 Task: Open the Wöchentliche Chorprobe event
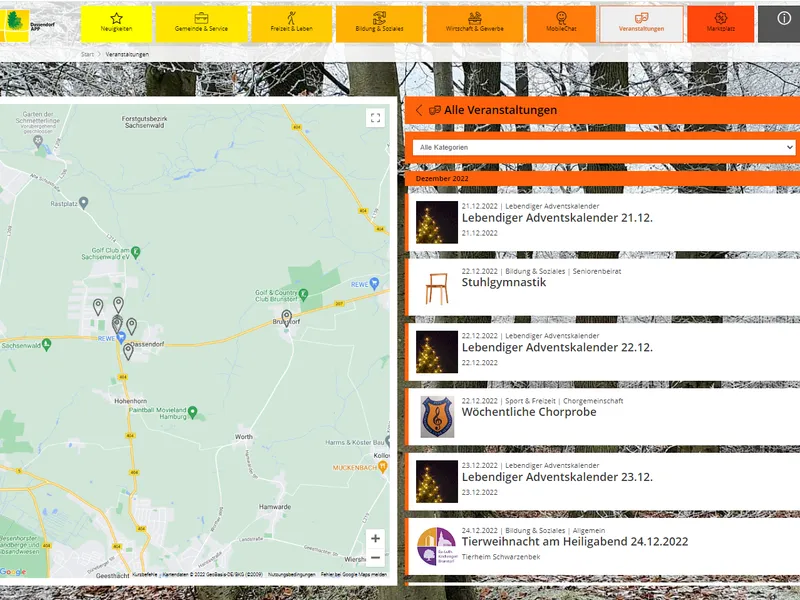[x=604, y=417]
